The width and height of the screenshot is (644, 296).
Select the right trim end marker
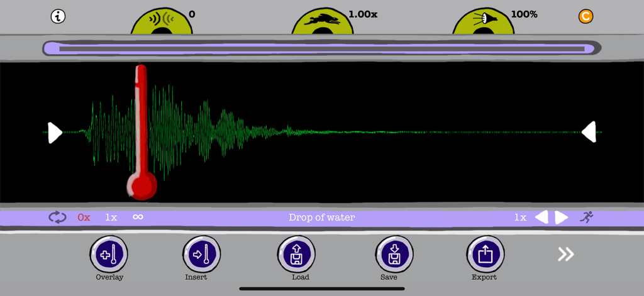coord(589,132)
